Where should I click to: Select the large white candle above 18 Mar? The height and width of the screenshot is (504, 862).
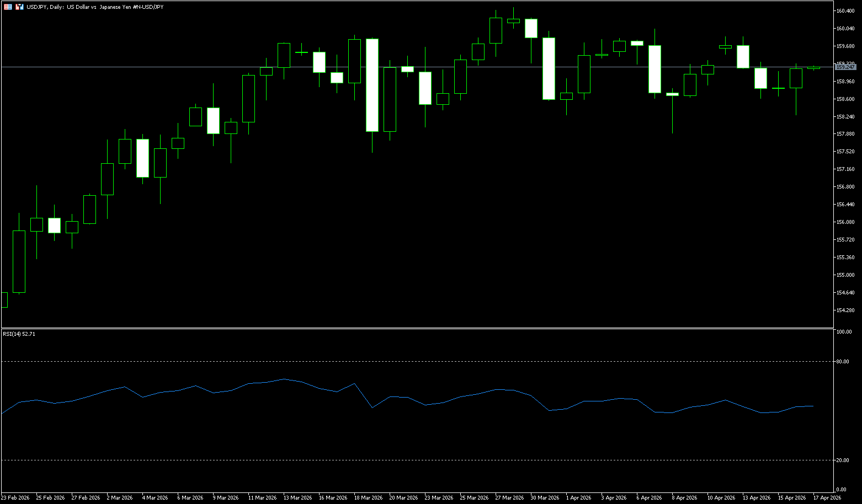(372, 85)
